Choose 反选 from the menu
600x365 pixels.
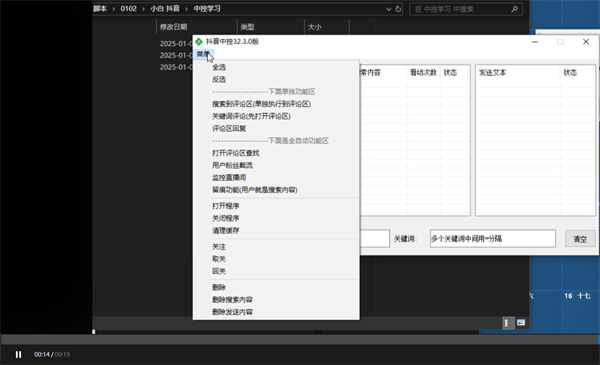coord(219,80)
